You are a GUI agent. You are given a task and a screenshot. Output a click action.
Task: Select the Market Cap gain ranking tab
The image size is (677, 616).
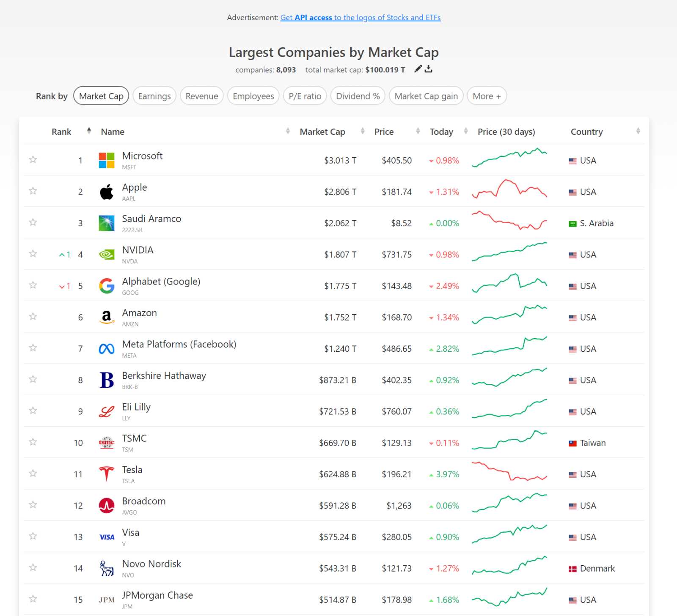click(x=426, y=96)
